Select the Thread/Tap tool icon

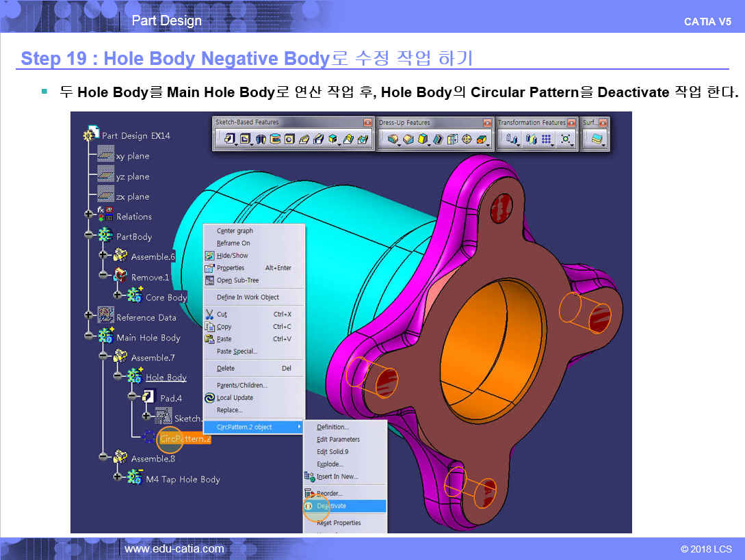467,139
